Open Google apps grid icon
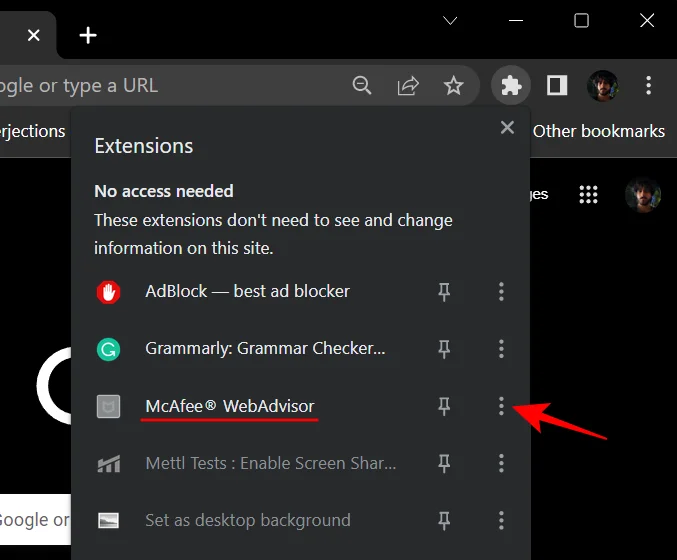Image resolution: width=677 pixels, height=560 pixels. [588, 194]
